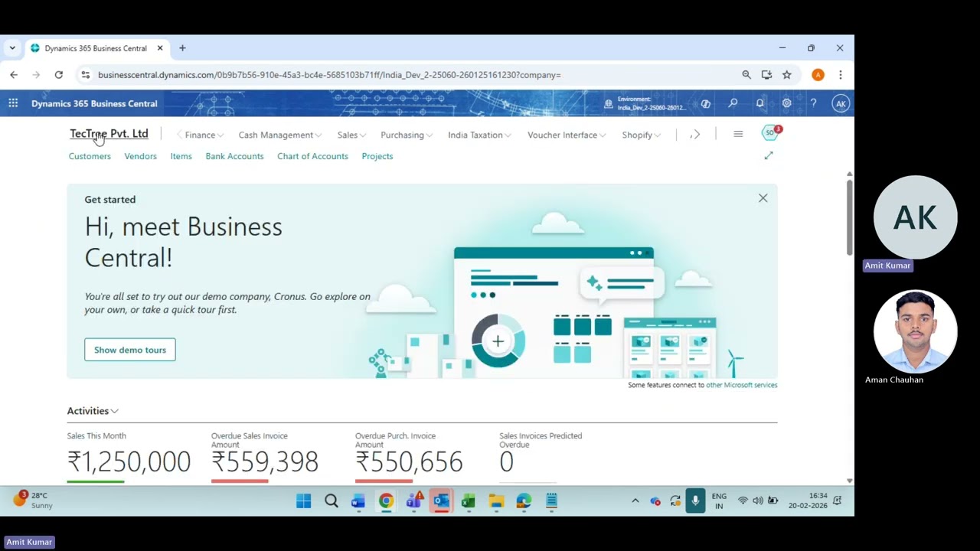Open the Help question mark
Viewport: 980px width, 551px height.
pyautogui.click(x=813, y=103)
